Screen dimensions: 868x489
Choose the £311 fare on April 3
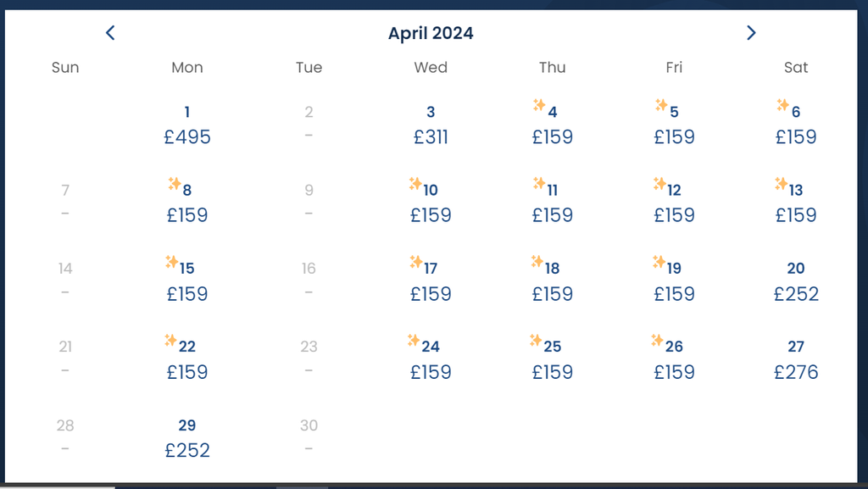[431, 136]
